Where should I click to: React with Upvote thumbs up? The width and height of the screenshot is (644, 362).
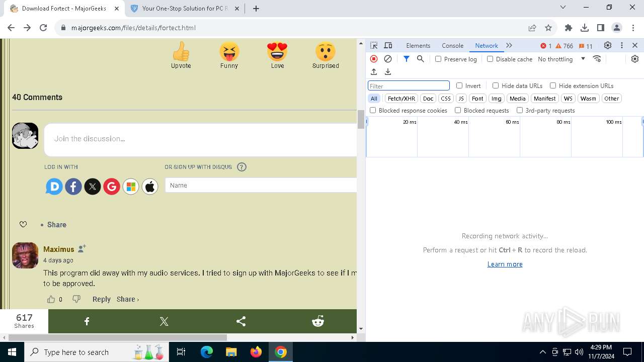point(181,51)
